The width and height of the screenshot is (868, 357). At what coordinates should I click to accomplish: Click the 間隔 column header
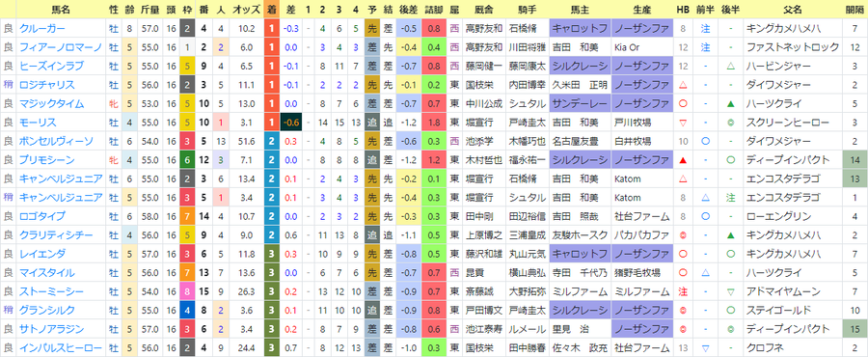855,10
